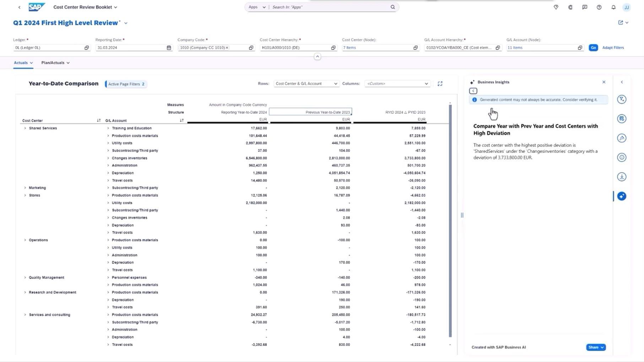Open the Rows dropdown selector

(306, 84)
